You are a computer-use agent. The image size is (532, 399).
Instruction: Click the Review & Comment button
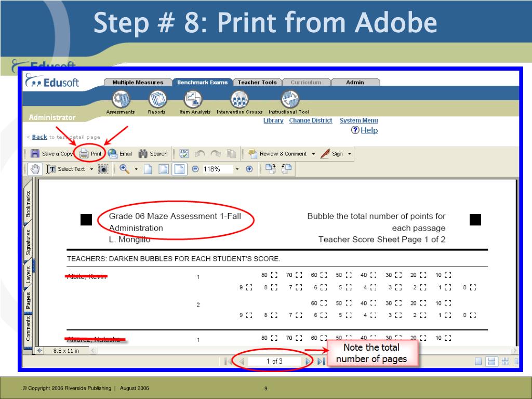[x=277, y=154]
